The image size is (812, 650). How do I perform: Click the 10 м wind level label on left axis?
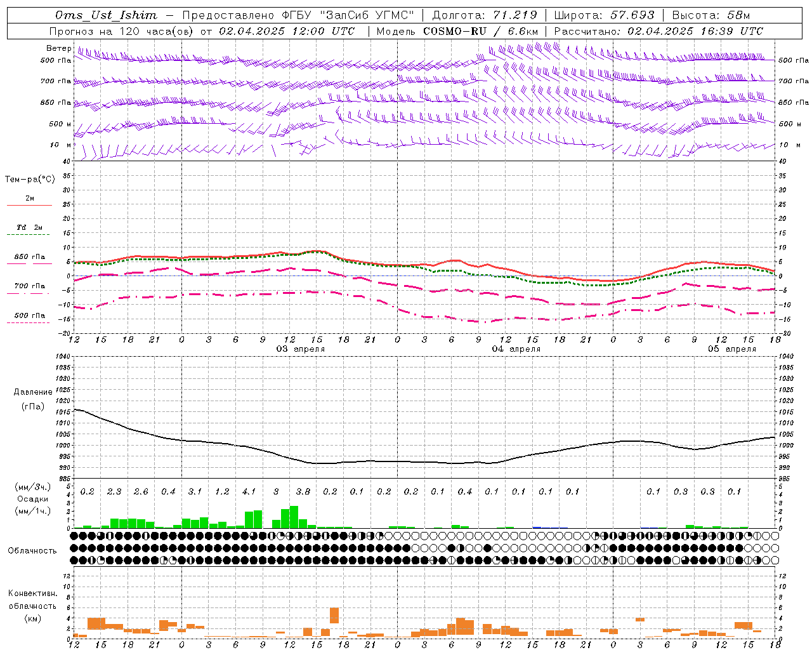coord(60,145)
